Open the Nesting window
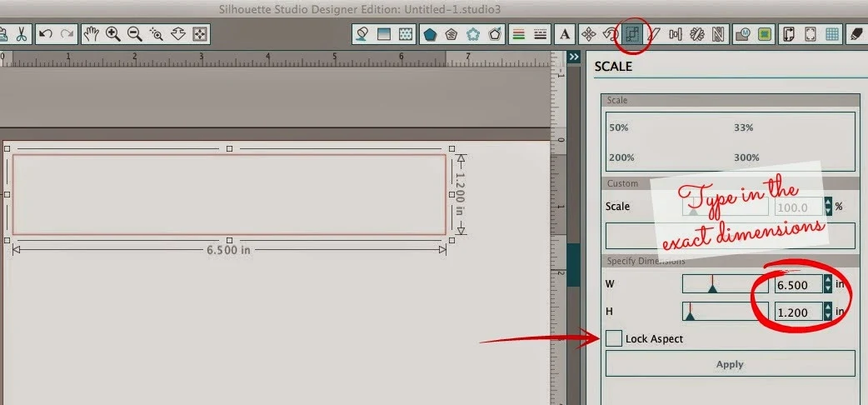Viewport: 868px width, 405px height. click(x=718, y=34)
